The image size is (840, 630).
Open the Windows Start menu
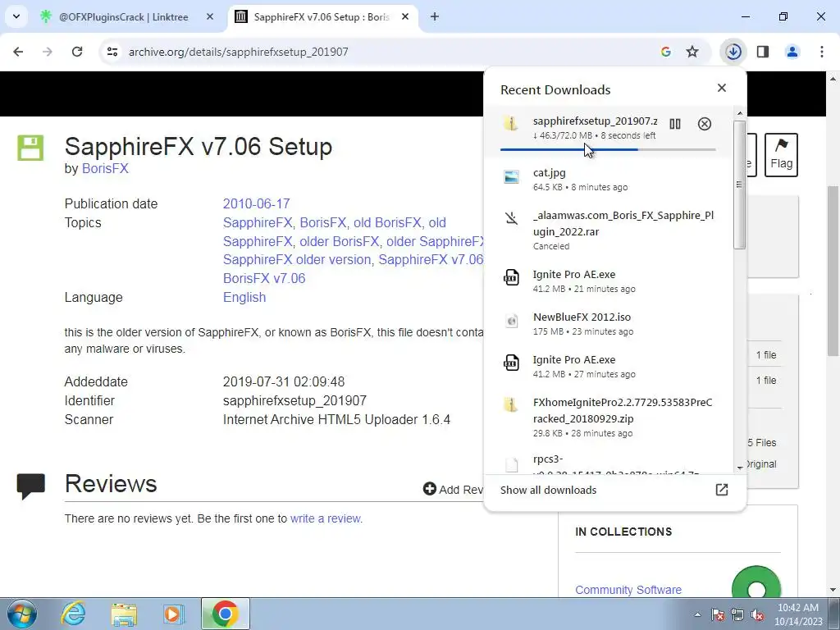(x=22, y=614)
